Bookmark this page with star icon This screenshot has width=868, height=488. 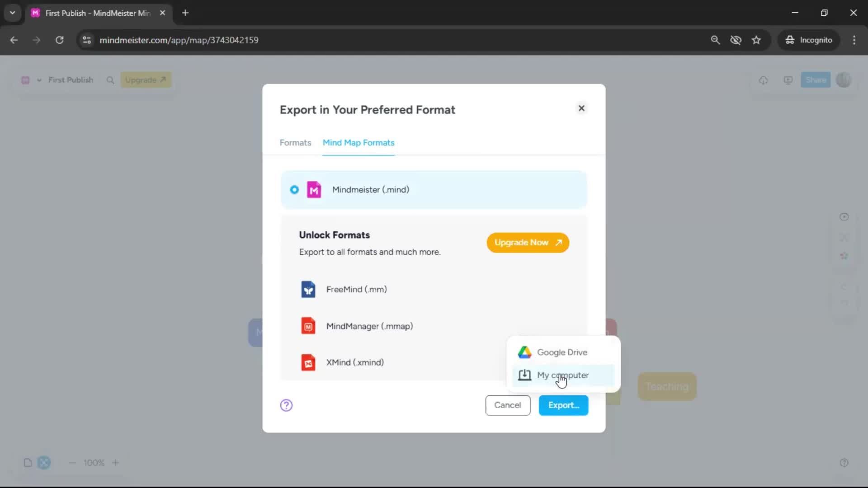[x=756, y=40]
